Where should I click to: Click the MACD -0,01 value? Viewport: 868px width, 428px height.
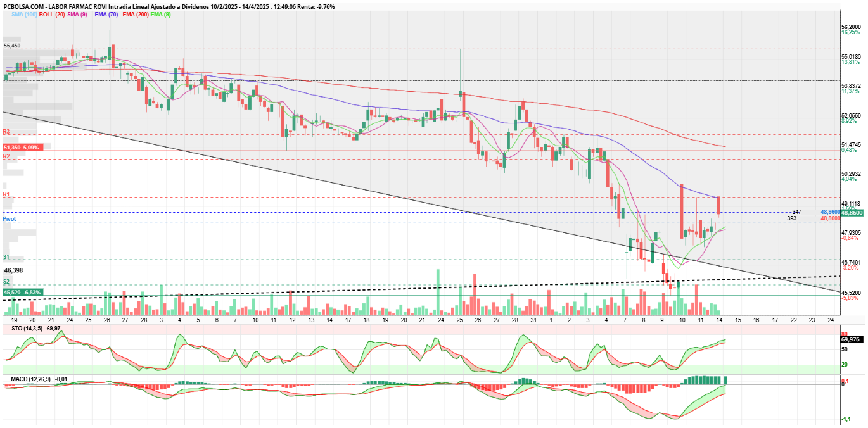(61, 379)
